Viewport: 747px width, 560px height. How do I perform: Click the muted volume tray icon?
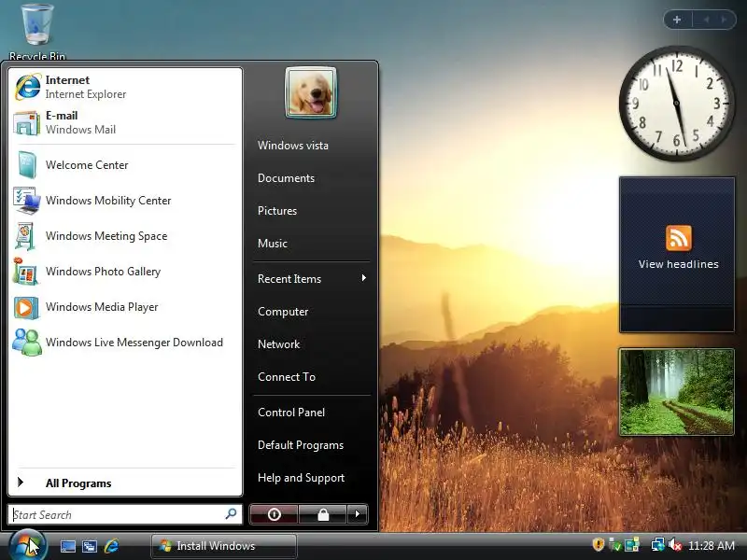tap(674, 544)
